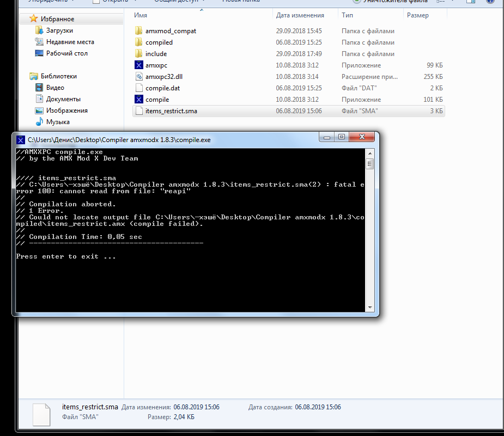Image resolution: width=504 pixels, height=436 pixels.
Task: Click the type cell Расширение при...
Action: click(369, 77)
